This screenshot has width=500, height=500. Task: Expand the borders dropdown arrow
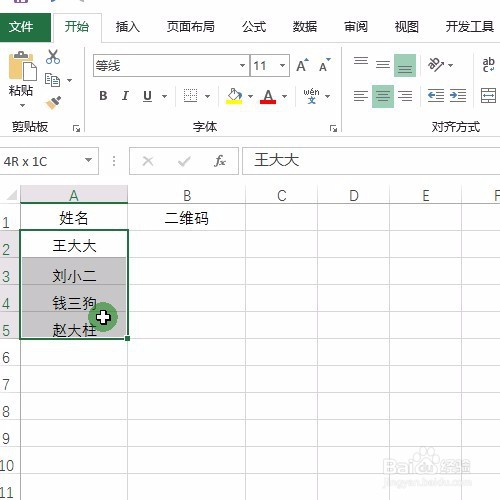(x=207, y=97)
